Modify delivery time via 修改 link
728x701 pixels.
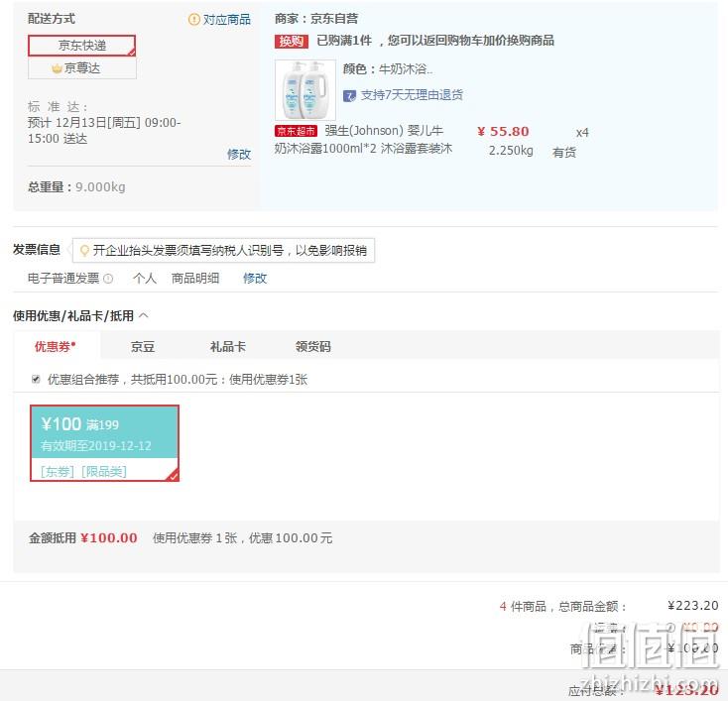tap(239, 154)
